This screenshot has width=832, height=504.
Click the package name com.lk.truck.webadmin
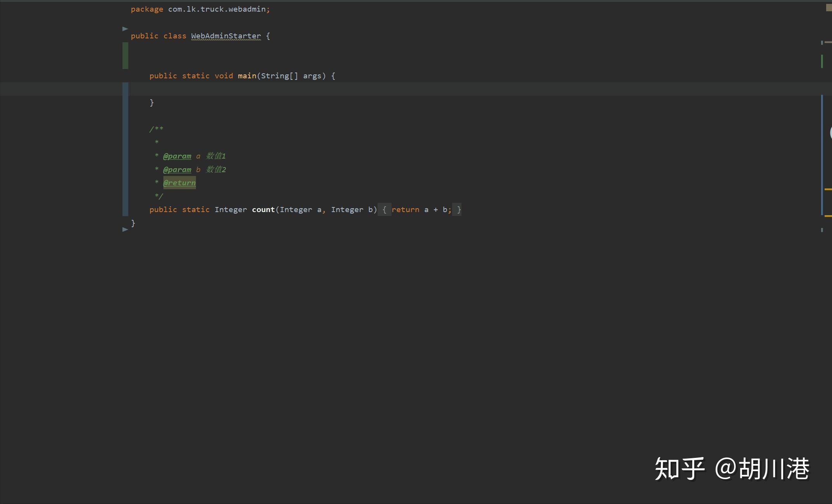pyautogui.click(x=217, y=9)
